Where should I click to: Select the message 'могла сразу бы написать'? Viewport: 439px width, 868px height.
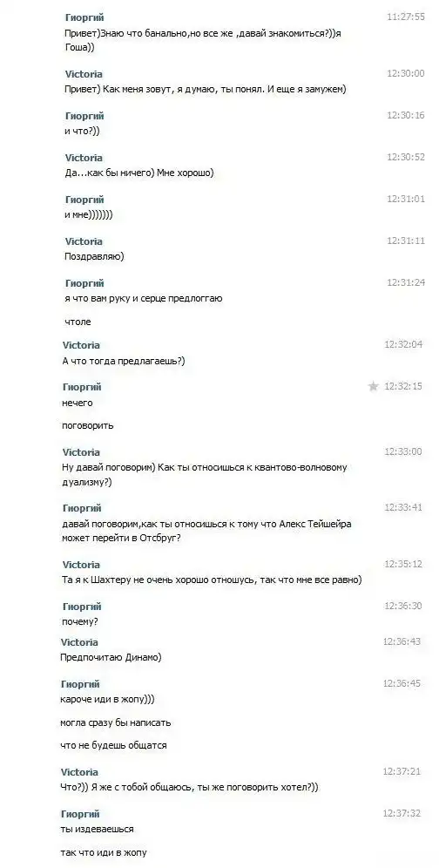coord(116,723)
